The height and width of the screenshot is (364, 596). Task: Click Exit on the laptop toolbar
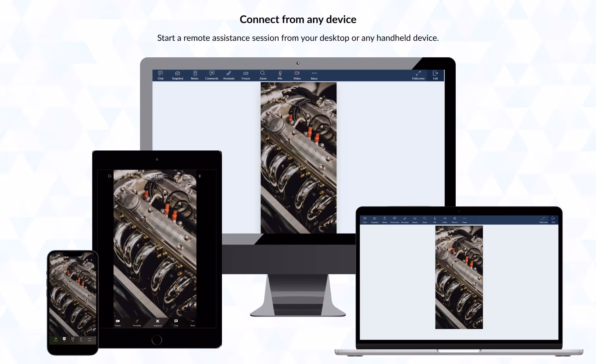point(553,220)
